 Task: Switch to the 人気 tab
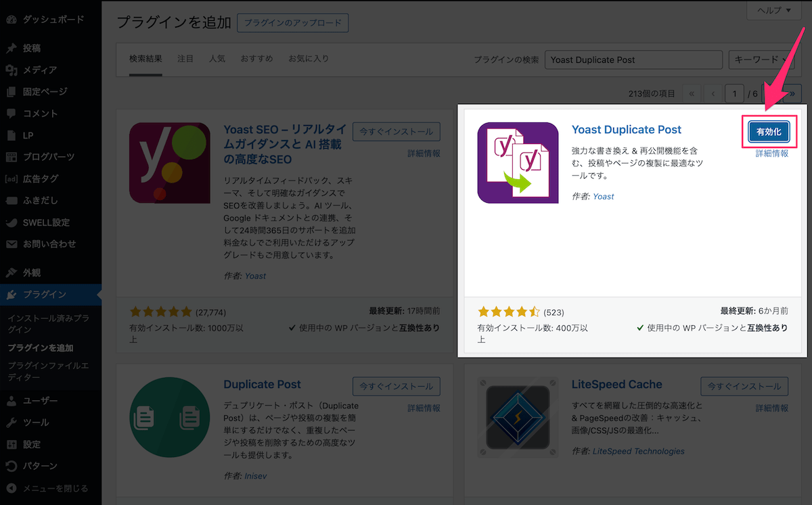coord(217,59)
